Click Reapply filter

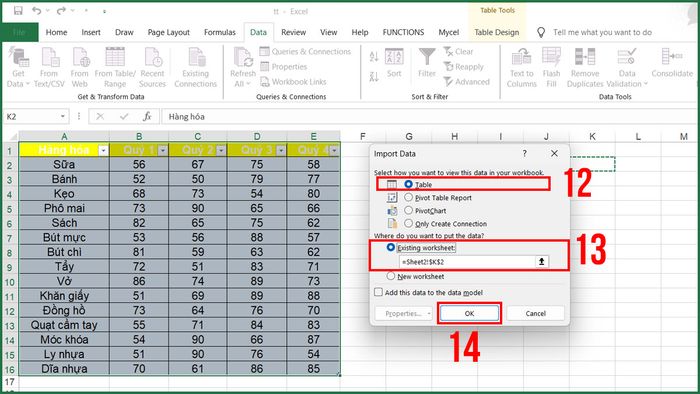(464, 67)
